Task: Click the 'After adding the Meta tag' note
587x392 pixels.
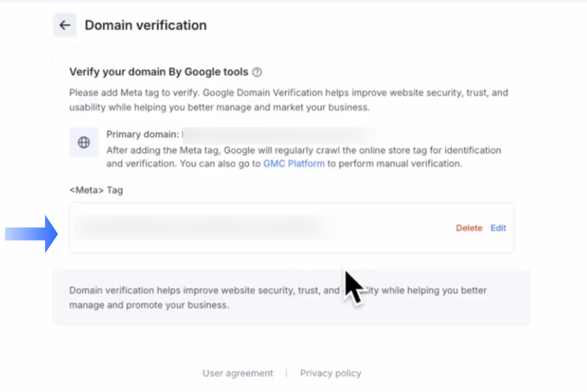Action: pyautogui.click(x=304, y=157)
